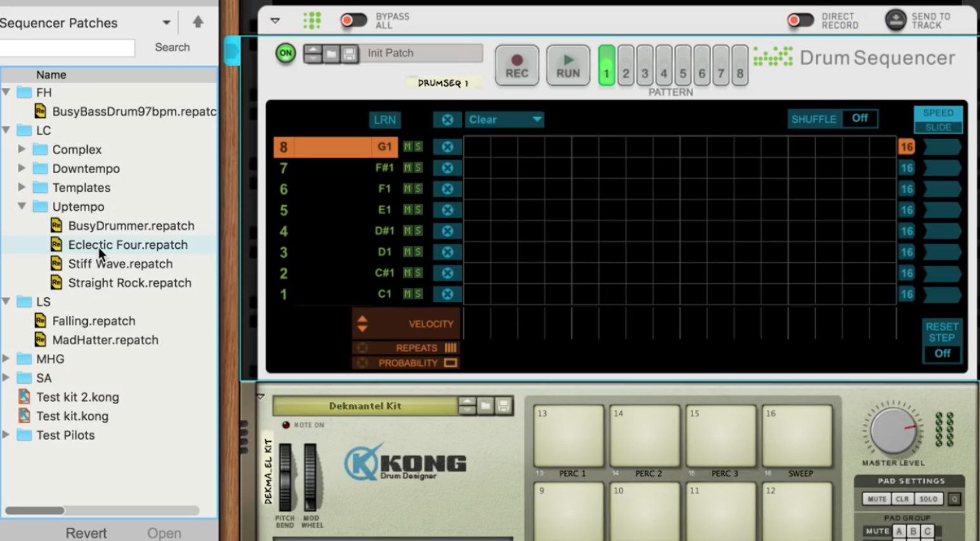Screen dimensions: 980x541
Task: Click the RUN button on Drum Sequencer
Action: tap(568, 66)
